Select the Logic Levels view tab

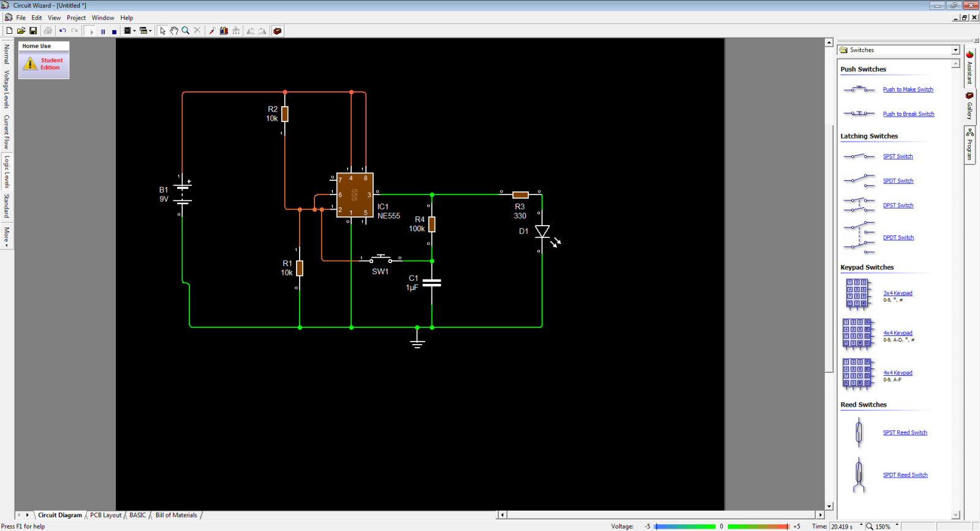7,172
